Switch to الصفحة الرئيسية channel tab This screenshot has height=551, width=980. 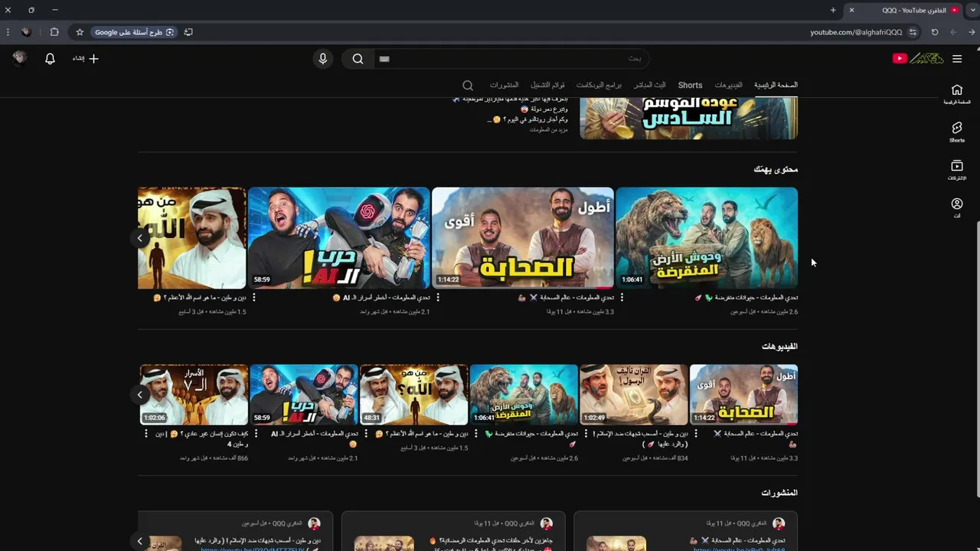click(776, 85)
